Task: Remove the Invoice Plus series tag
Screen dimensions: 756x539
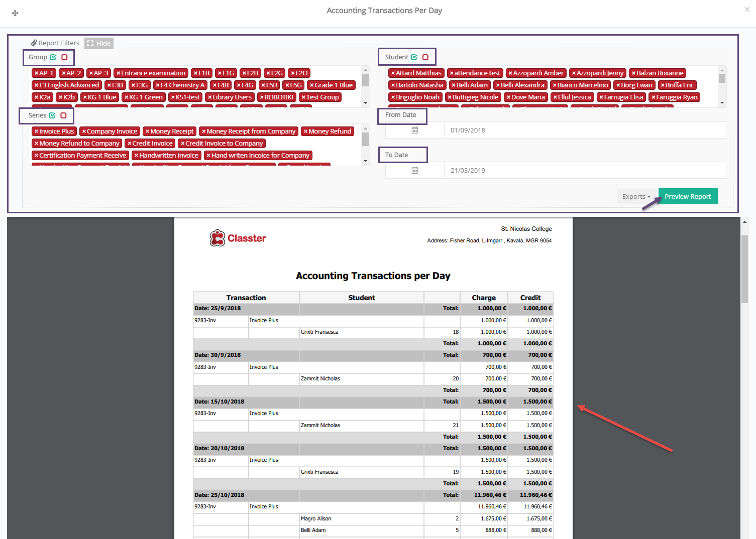Action: click(36, 131)
